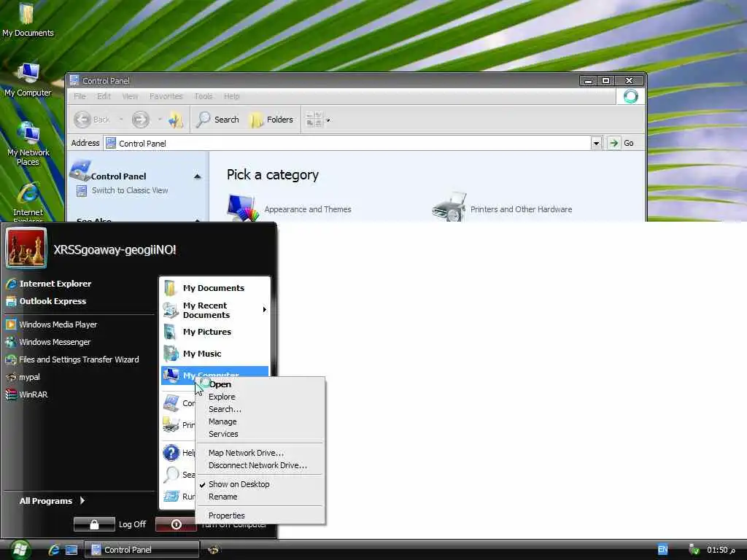Click the EN language indicator
The image size is (747, 560).
click(662, 550)
